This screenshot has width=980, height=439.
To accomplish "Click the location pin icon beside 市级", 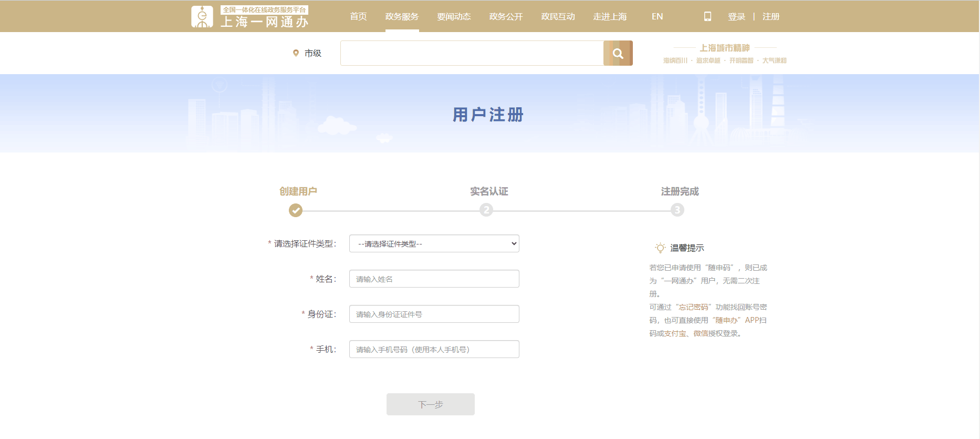I will pos(296,53).
